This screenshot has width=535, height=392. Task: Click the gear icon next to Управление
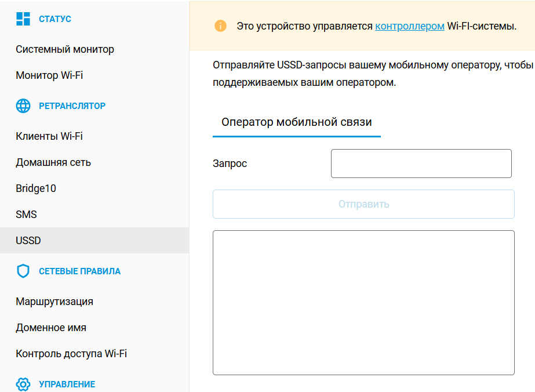(x=22, y=384)
